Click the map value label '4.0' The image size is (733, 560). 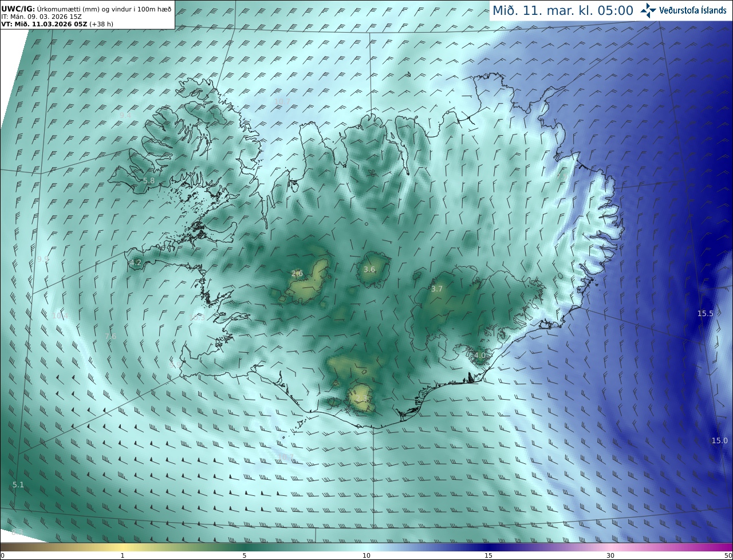tap(480, 355)
